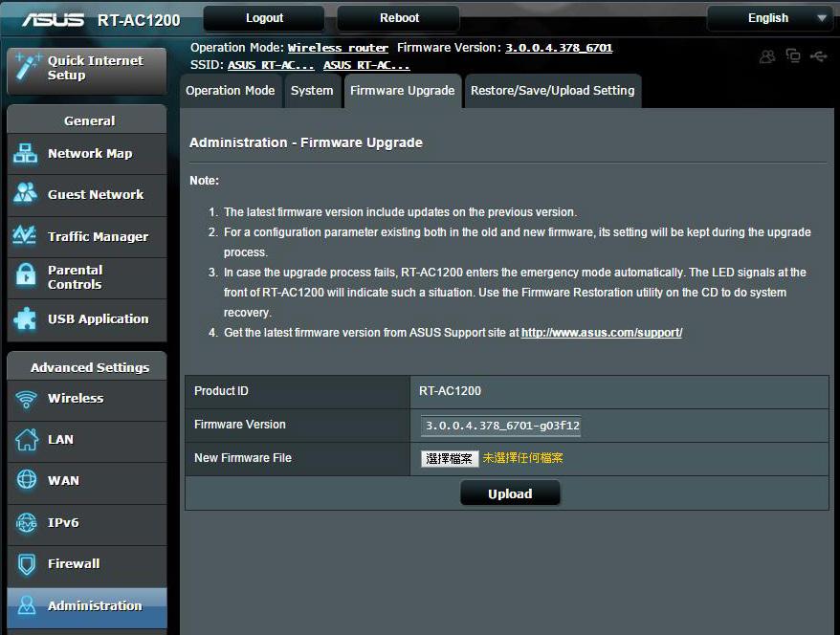Screen dimensions: 840x635
Task: Select the Firmware Upgrade tab
Action: tap(403, 91)
